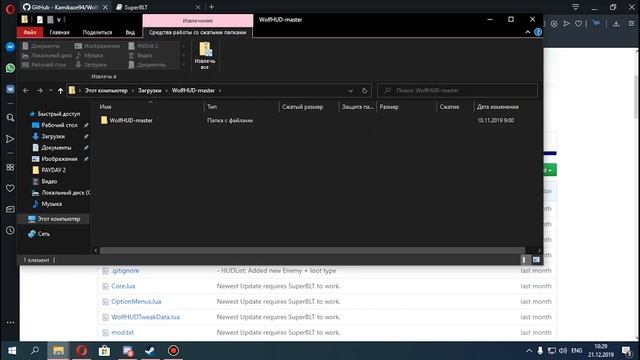Go back with the Explorer back arrow
Screen dimensions: 640x360
pos(26,91)
